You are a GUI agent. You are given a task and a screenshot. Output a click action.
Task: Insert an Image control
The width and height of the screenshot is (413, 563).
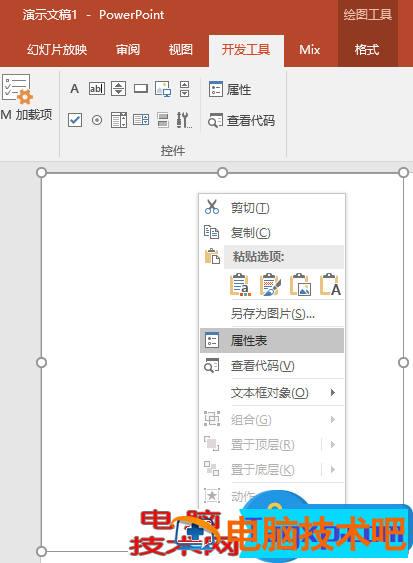(x=163, y=89)
